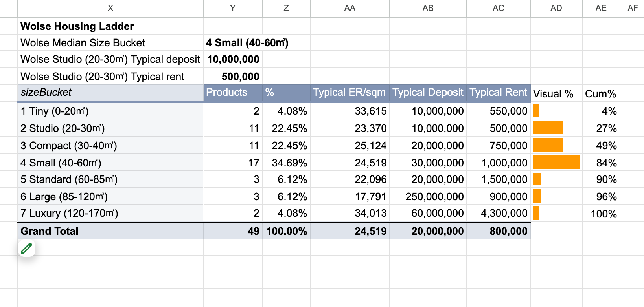Screen dimensions: 644x307
Task: Click the 550,000 rent value
Action: click(x=499, y=111)
